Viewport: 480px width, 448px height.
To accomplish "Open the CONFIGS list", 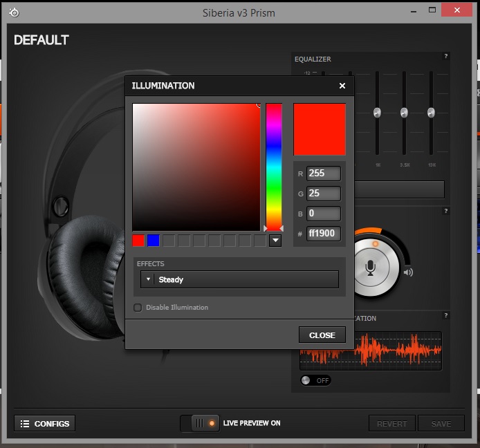I will click(x=45, y=424).
